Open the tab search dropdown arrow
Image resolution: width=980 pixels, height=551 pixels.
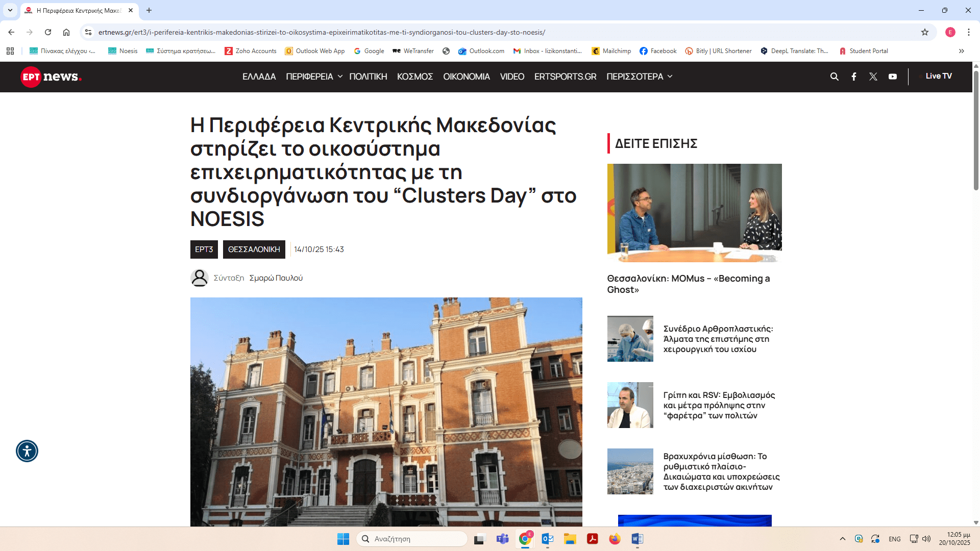pos(10,10)
